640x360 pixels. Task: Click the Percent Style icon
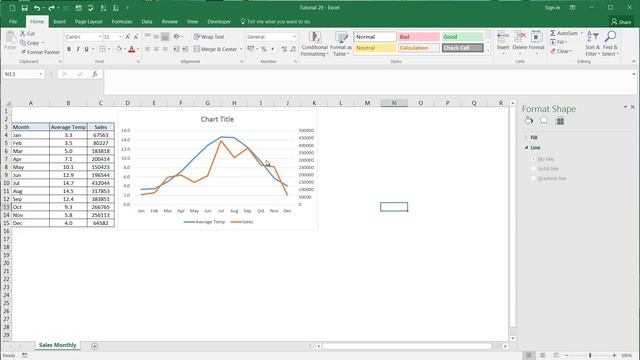[264, 49]
